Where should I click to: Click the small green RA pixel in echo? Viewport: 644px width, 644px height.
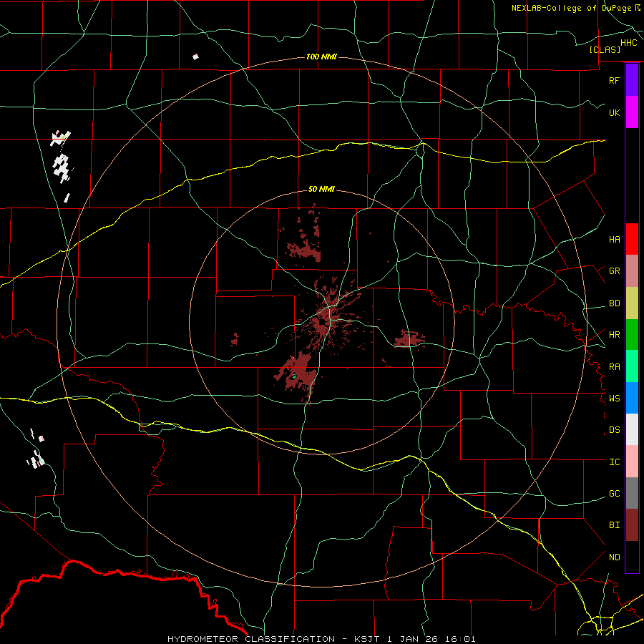pos(294,376)
